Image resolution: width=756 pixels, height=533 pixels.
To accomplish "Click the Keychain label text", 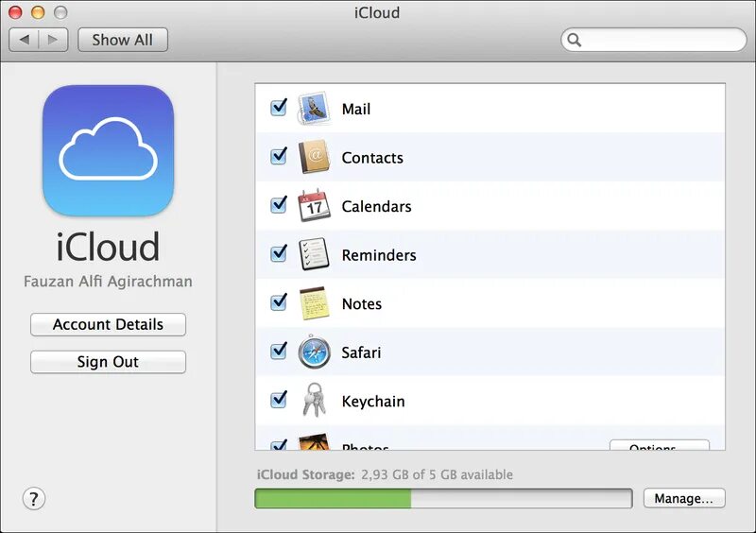I will pyautogui.click(x=373, y=402).
